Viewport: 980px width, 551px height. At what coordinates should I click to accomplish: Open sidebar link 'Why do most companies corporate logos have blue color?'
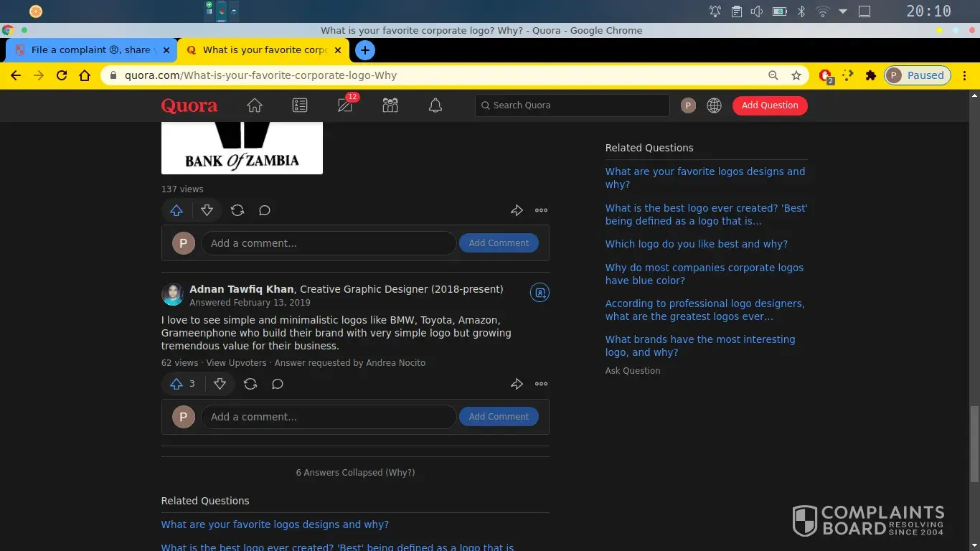point(705,274)
